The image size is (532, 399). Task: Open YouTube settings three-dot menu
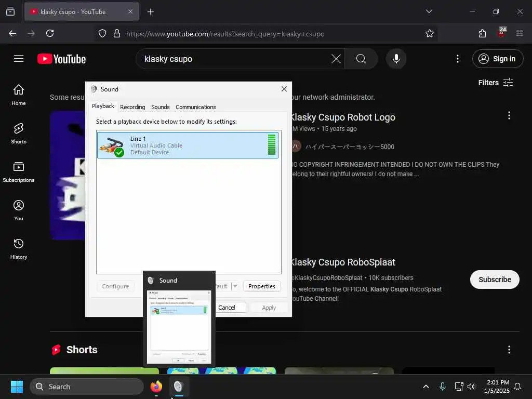[457, 59]
